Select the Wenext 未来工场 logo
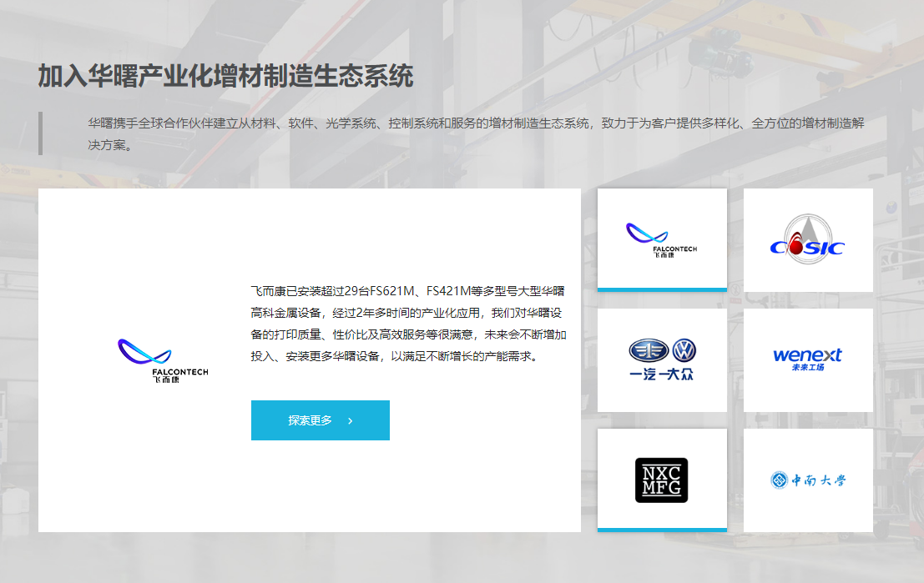Screen dimensions: 924x583 (x=806, y=359)
